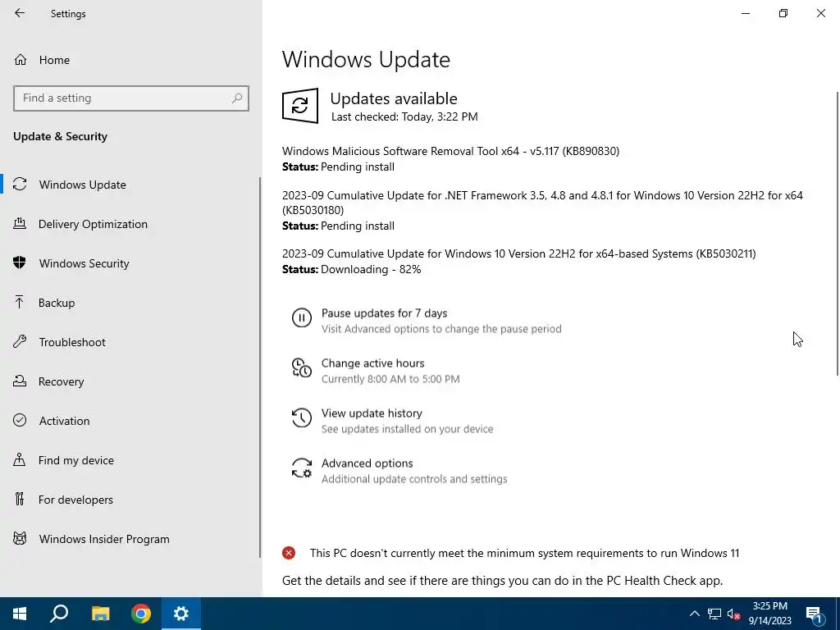The image size is (840, 630).
Task: Click the pause circle icon
Action: 302,317
